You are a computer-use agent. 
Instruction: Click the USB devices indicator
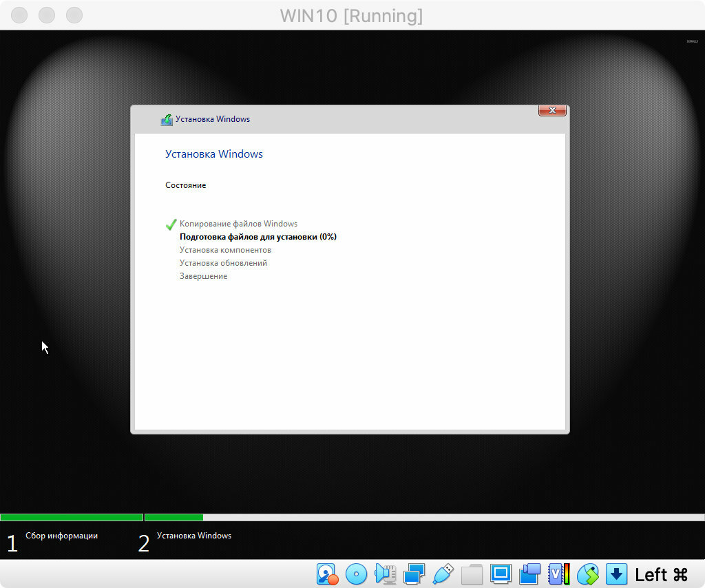(443, 574)
